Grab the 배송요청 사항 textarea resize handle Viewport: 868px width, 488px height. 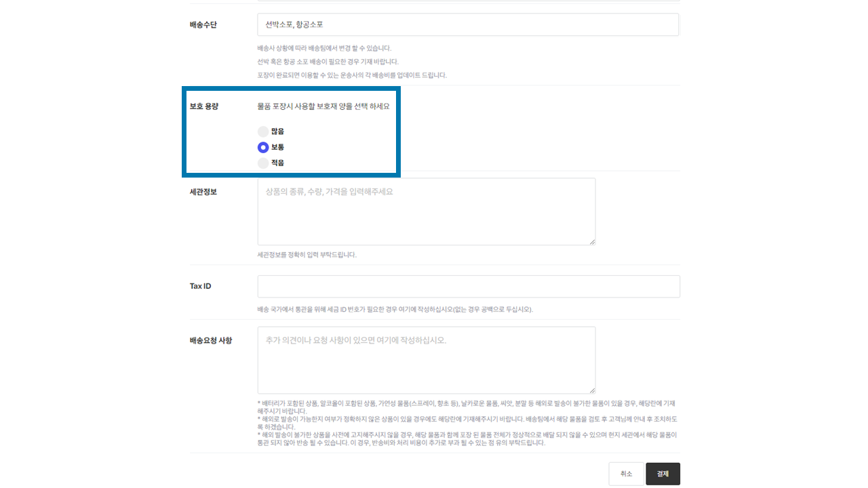tap(592, 390)
